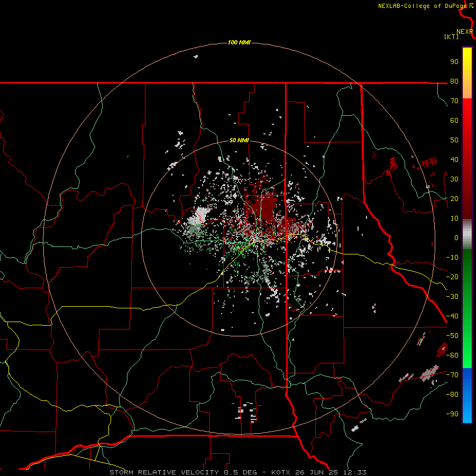Viewport: 476px width, 476px height.
Task: Click the 0 knots scale label
Action: click(x=456, y=237)
